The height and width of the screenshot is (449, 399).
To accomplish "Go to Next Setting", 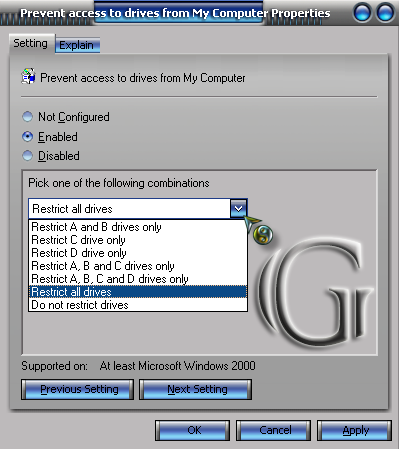I will [196, 389].
